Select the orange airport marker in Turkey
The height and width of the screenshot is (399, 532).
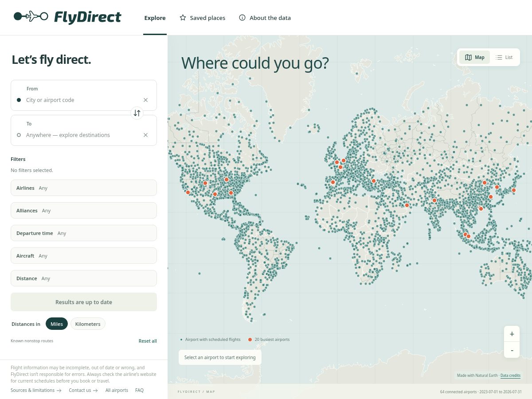374,181
